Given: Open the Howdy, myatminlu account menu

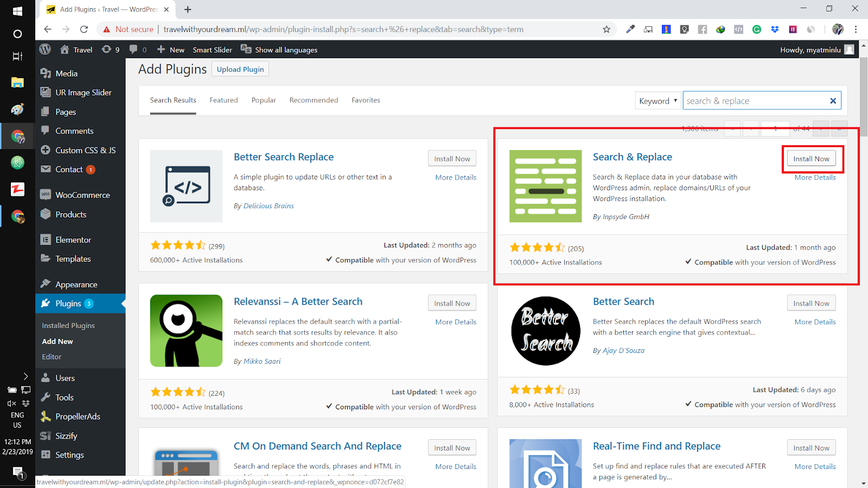Looking at the screenshot, I should point(817,50).
